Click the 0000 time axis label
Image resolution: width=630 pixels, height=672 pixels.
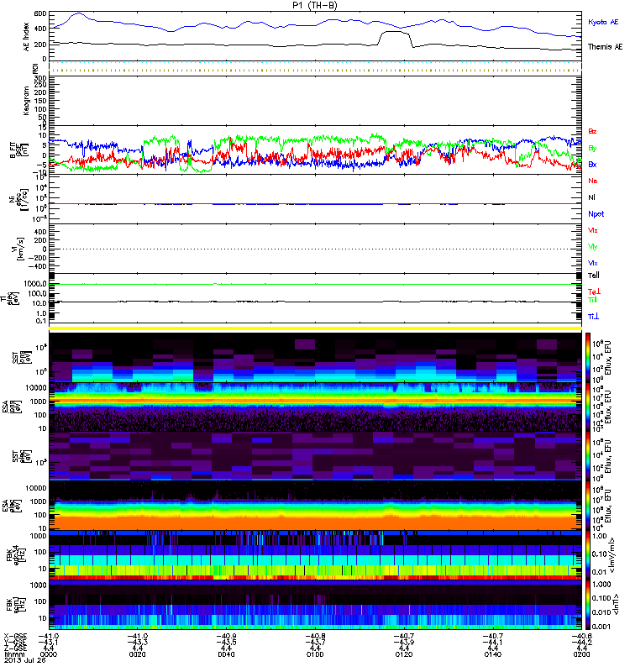tap(49, 654)
